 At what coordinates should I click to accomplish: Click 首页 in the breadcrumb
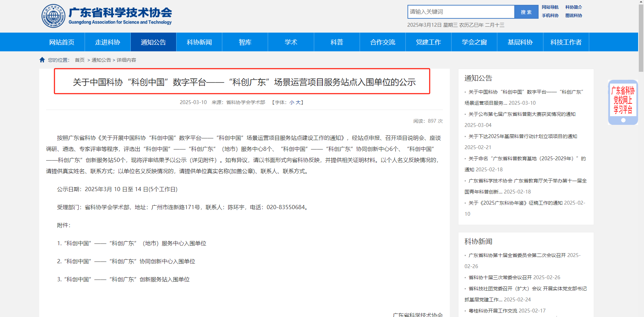click(x=80, y=60)
